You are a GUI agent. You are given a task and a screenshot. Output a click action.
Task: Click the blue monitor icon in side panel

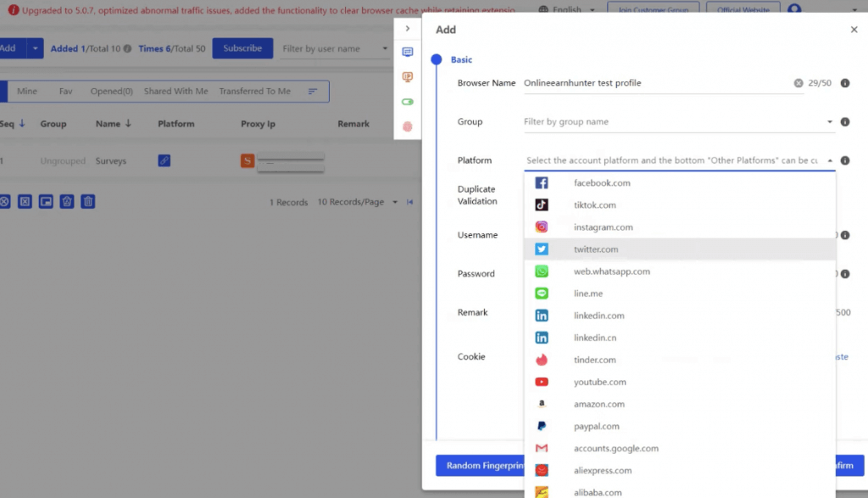[408, 53]
